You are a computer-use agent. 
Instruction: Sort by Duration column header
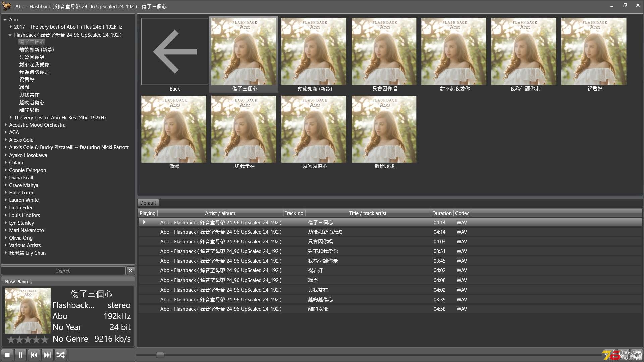coord(442,213)
